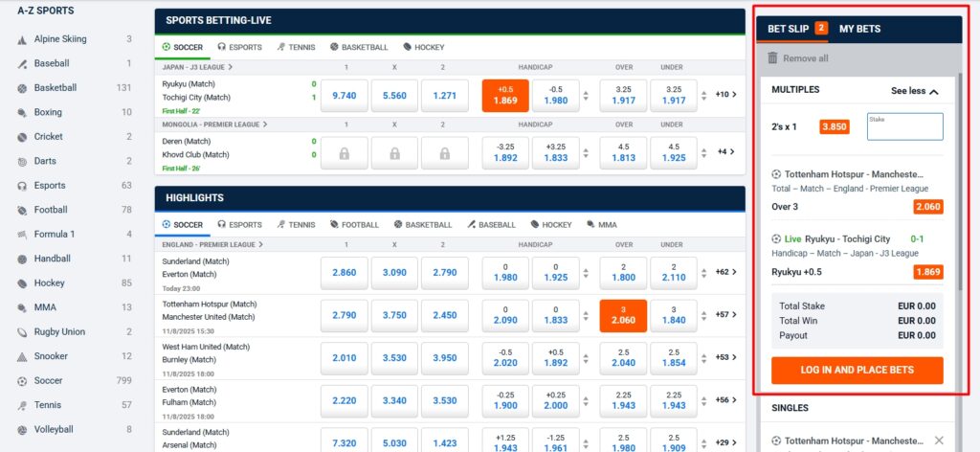Open Boxing sport category
The height and width of the screenshot is (452, 980).
[75, 112]
